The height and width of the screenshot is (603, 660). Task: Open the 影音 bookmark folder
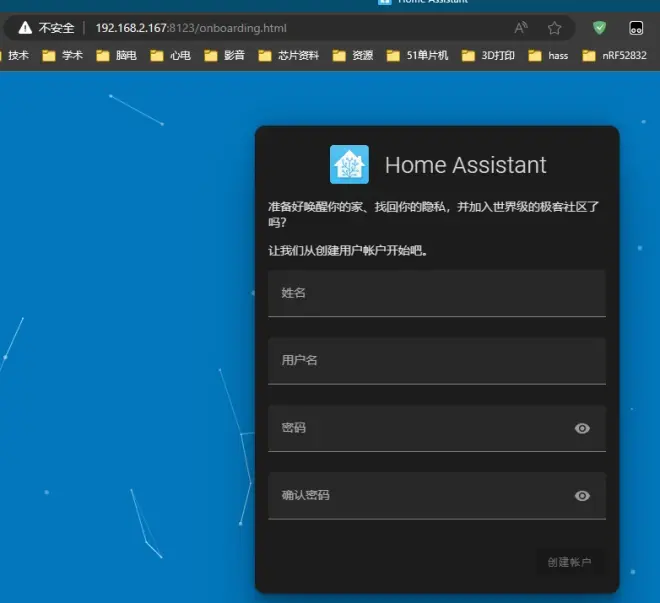(x=224, y=56)
